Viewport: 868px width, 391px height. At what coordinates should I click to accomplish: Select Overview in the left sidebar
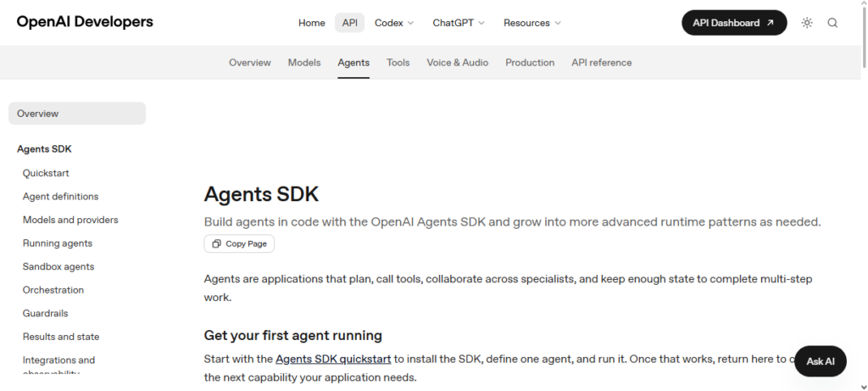coord(77,114)
